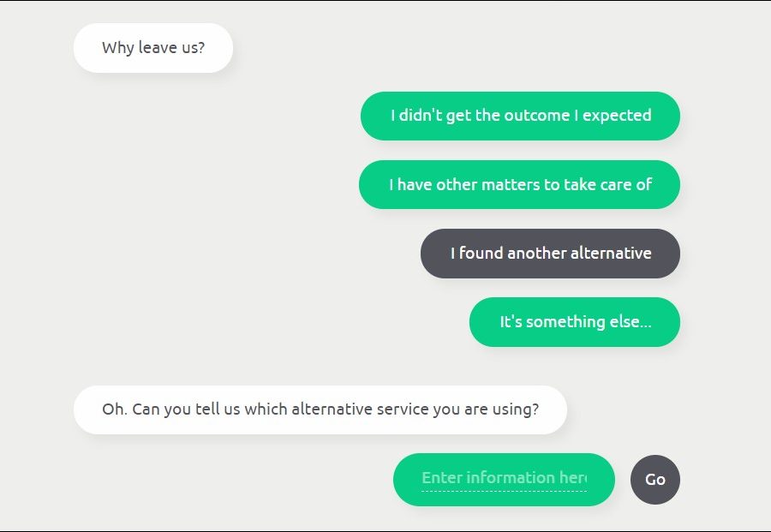Pick the first green reason option

pos(520,116)
